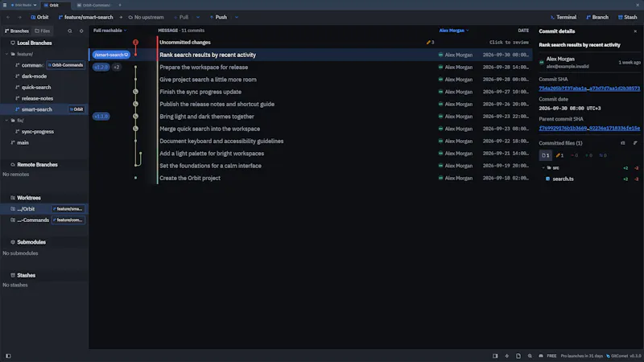Go back with the left arrow
The height and width of the screenshot is (362, 644).
click(8, 17)
